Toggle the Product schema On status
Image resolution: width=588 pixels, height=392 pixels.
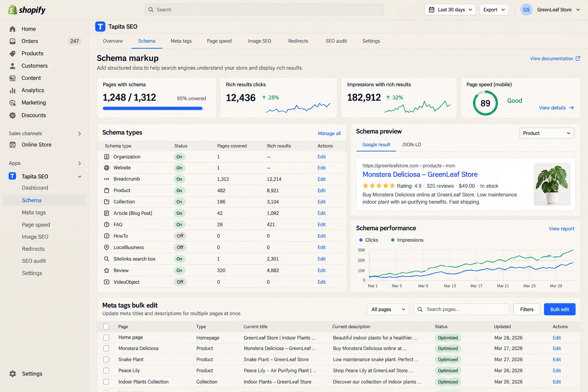click(x=179, y=190)
